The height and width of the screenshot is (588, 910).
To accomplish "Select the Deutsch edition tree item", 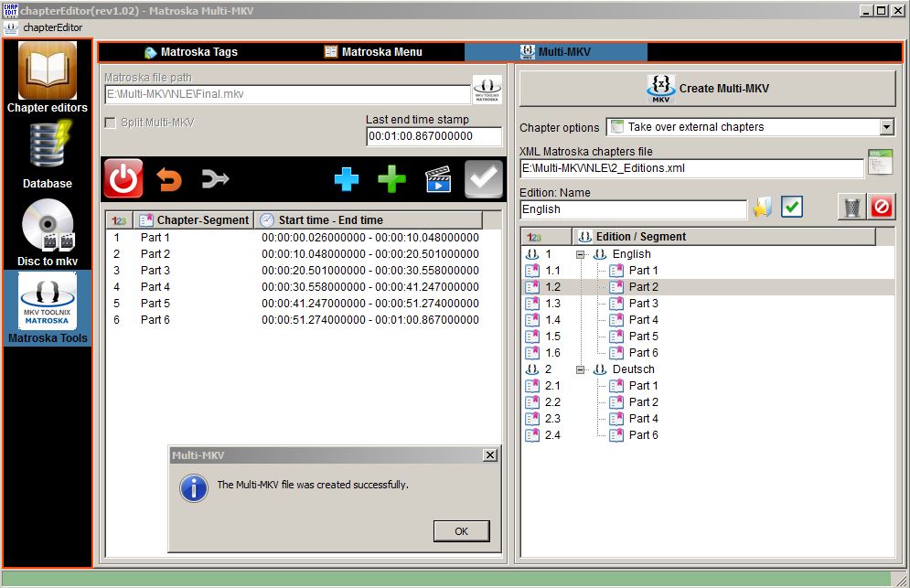I will [633, 369].
